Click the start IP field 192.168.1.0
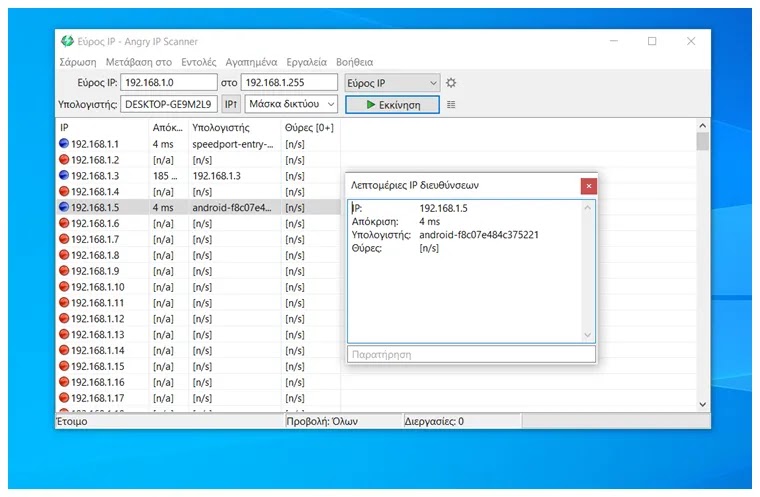This screenshot has width=760, height=497. (169, 82)
